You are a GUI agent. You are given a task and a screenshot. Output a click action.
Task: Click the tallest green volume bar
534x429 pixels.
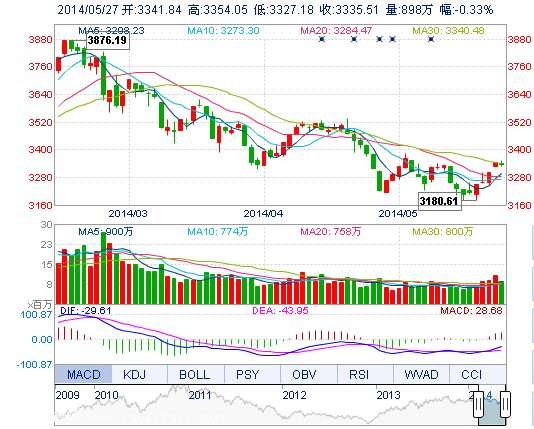(104, 268)
